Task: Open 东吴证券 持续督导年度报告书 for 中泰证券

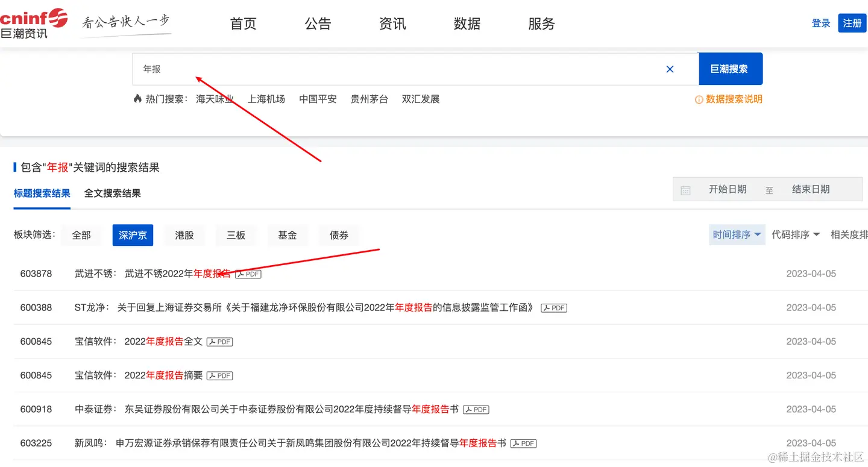Action: pyautogui.click(x=292, y=409)
